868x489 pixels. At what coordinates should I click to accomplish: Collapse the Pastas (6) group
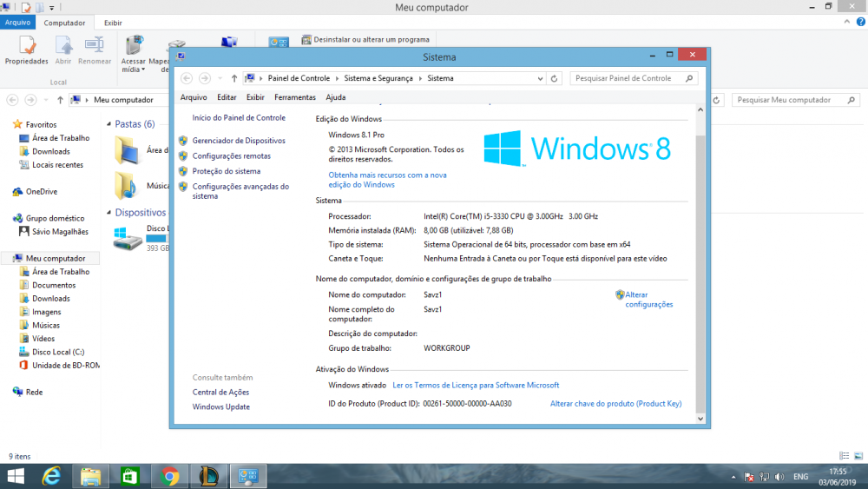(108, 124)
